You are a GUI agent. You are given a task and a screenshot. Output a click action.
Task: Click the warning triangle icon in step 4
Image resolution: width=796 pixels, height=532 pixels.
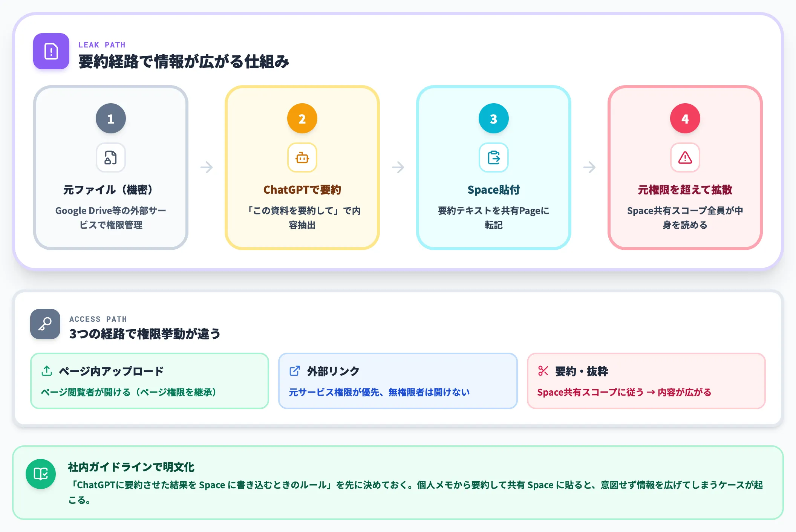pyautogui.click(x=685, y=157)
